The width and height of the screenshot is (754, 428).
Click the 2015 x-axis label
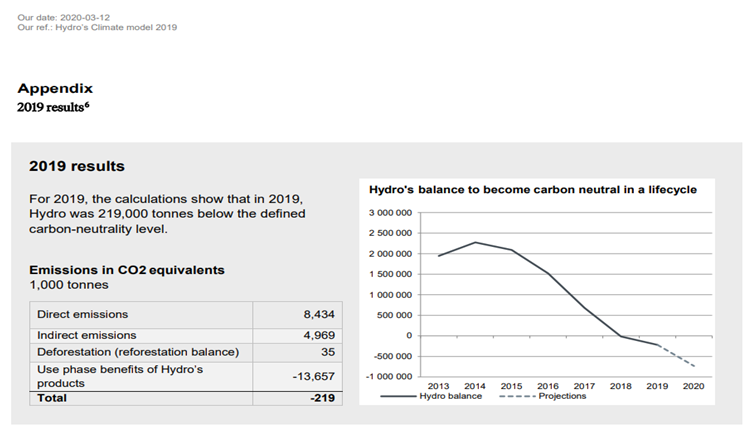[x=511, y=386]
